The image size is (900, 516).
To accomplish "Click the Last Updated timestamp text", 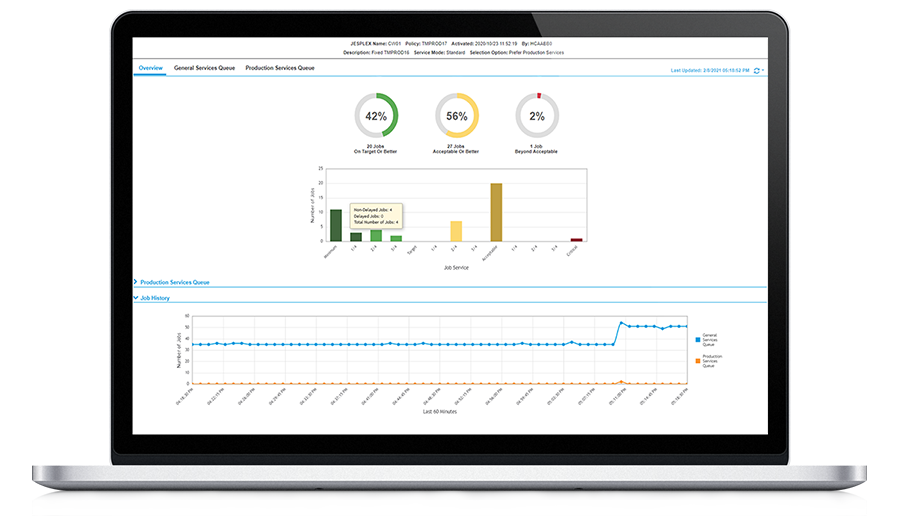I will 710,71.
